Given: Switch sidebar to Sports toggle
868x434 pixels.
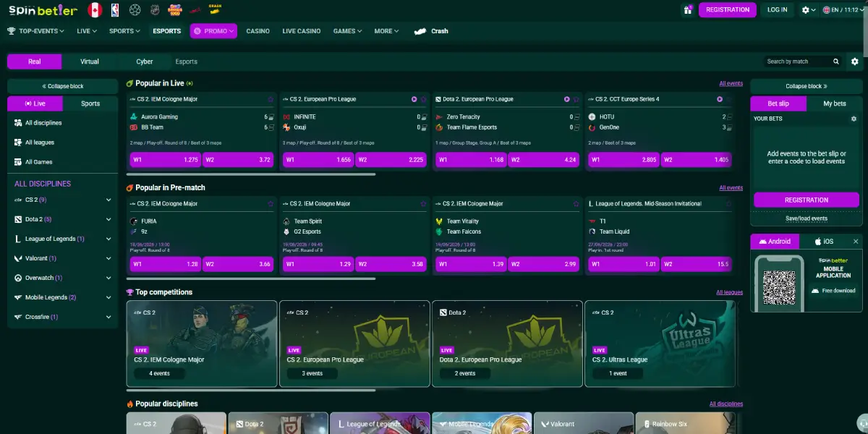Looking at the screenshot, I should coord(90,103).
